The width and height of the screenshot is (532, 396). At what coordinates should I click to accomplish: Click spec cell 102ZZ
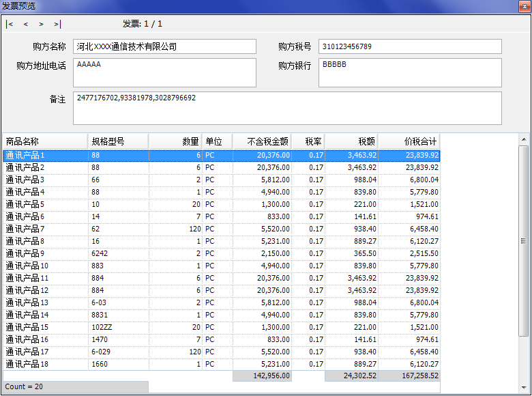[x=119, y=328]
